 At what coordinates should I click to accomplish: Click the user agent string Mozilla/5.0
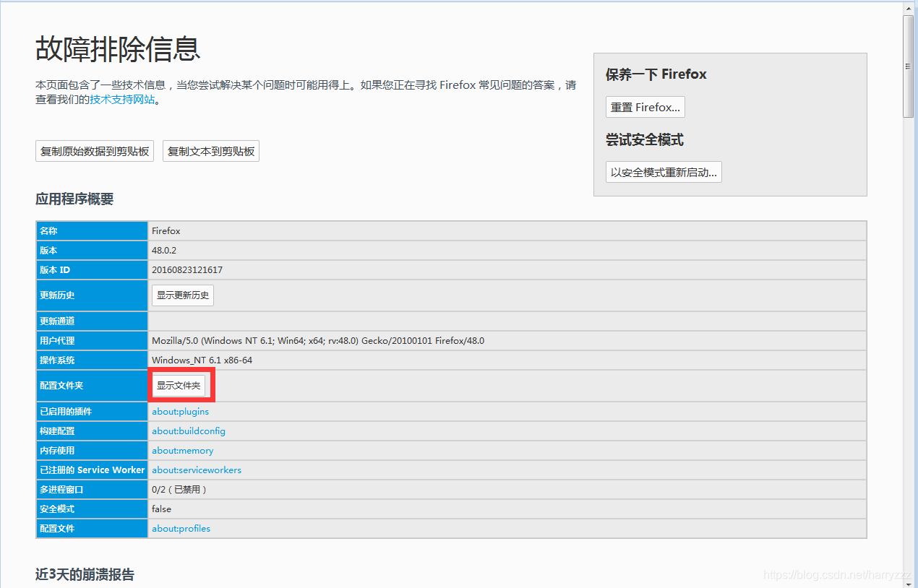(x=318, y=340)
